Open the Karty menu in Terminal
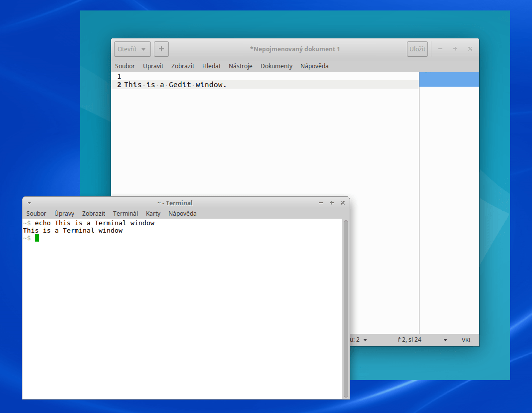 (x=153, y=213)
